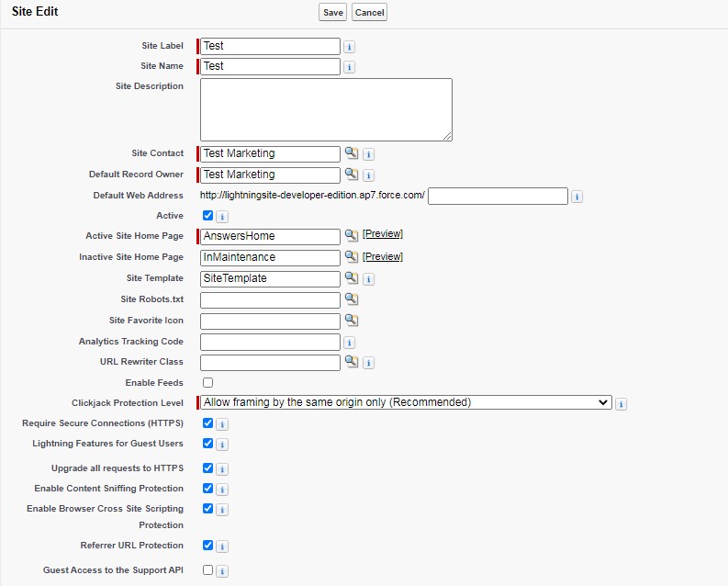
Task: Enable the Enable Feeds checkbox
Action: click(x=207, y=382)
